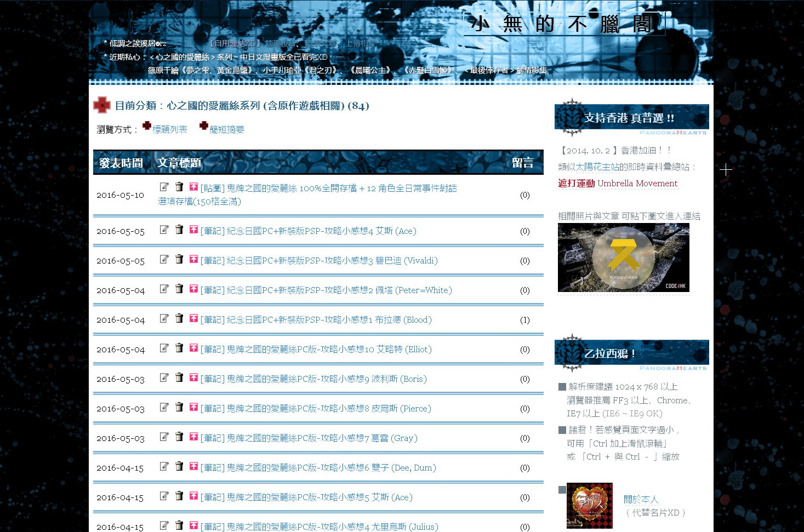Click the date 2016-05-03 on the Gray row
The height and width of the screenshot is (532, 804).
(x=121, y=438)
